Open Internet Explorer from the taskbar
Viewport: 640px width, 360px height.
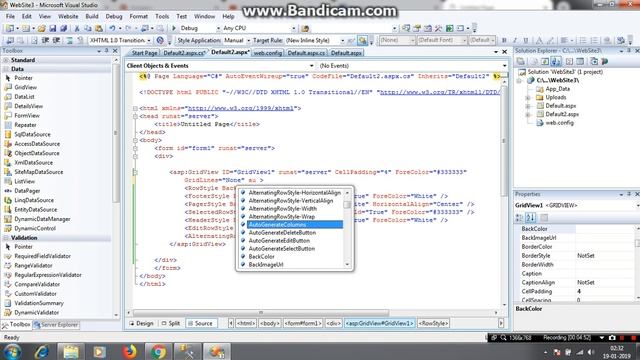tap(41, 351)
